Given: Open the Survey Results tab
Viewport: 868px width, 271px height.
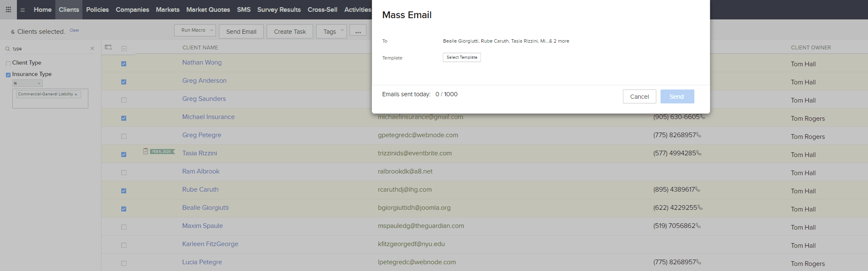Looking at the screenshot, I should (x=279, y=9).
